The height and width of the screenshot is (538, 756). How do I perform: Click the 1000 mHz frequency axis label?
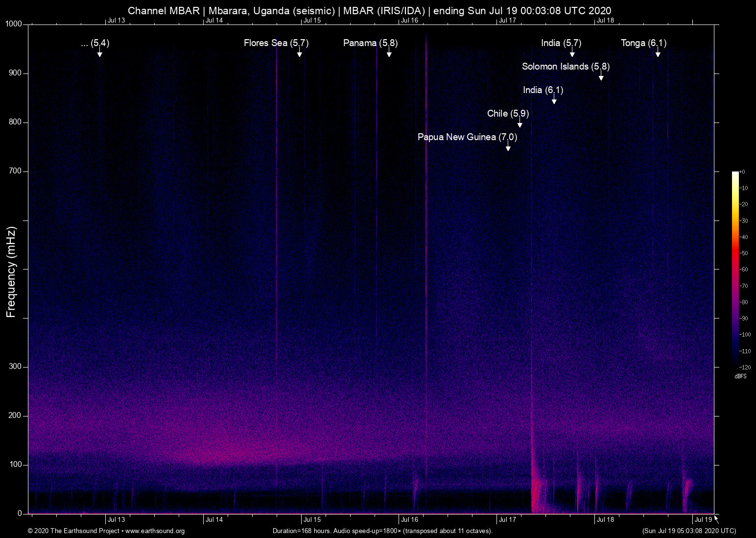(x=14, y=24)
